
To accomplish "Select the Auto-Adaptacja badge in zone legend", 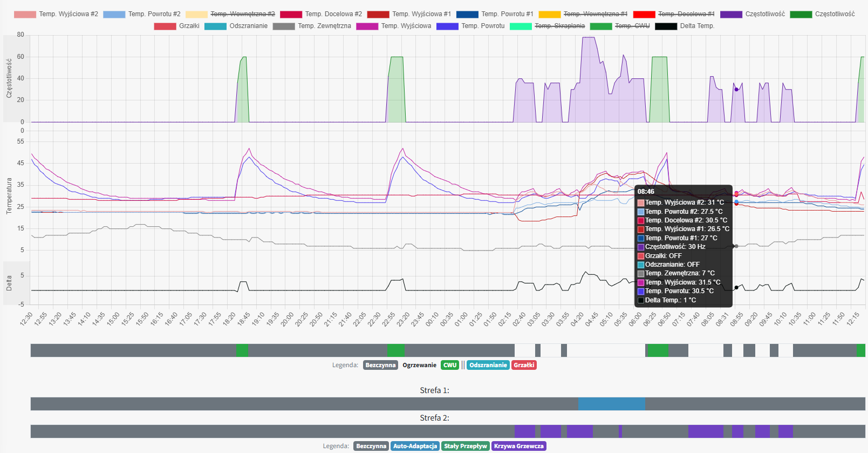I will [415, 446].
